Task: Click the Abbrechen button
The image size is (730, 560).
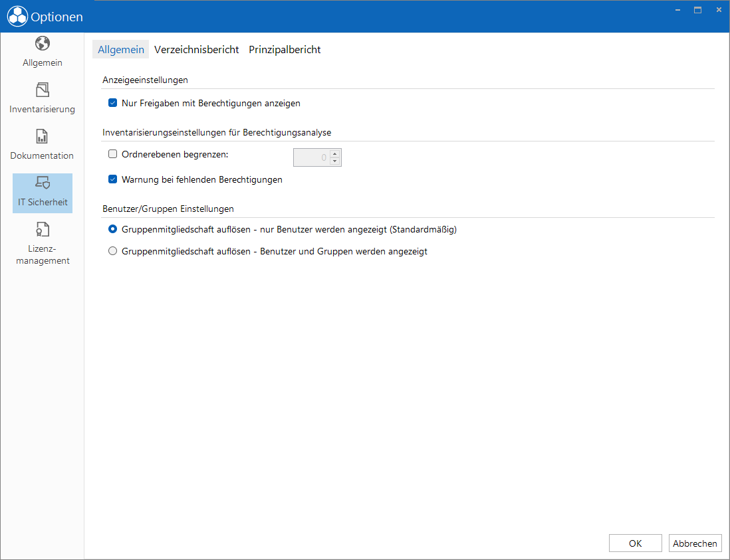Action: [695, 543]
